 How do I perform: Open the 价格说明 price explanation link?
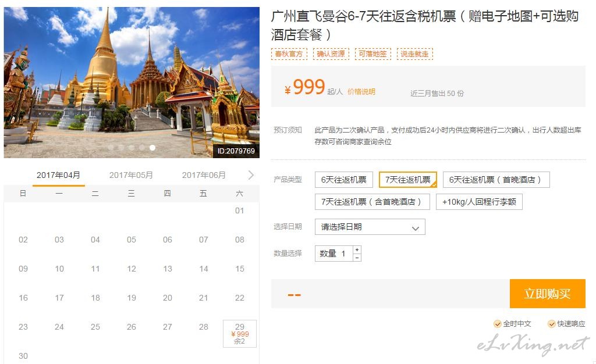[361, 91]
